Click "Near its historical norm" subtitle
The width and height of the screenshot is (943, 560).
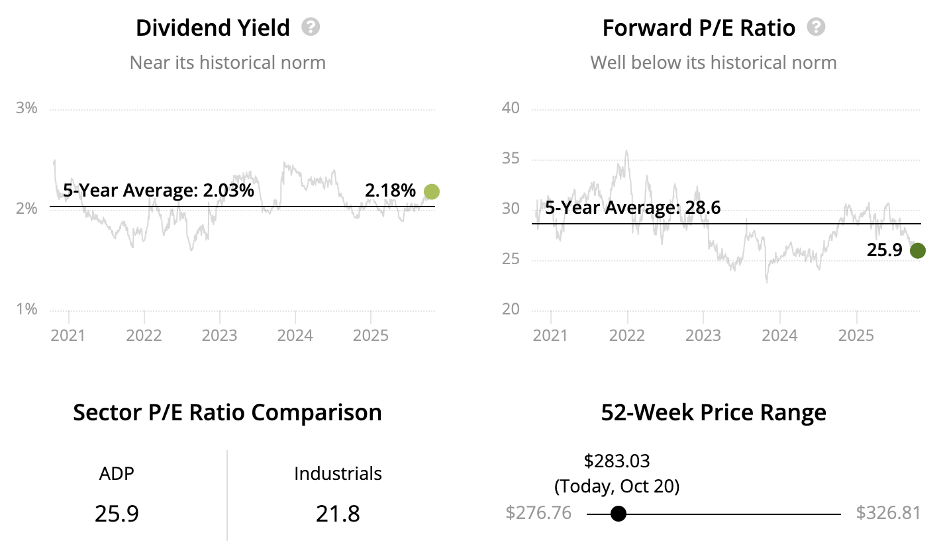click(x=228, y=63)
